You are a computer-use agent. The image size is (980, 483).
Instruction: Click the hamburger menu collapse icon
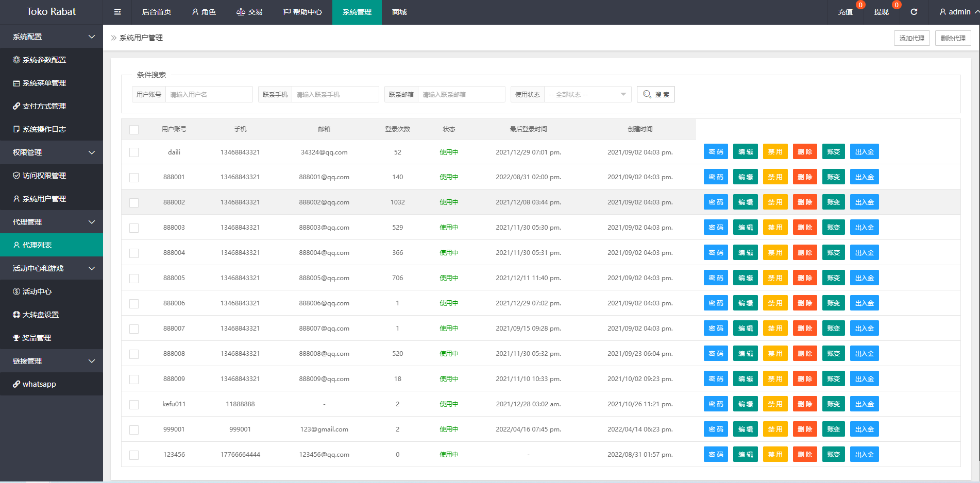click(117, 12)
